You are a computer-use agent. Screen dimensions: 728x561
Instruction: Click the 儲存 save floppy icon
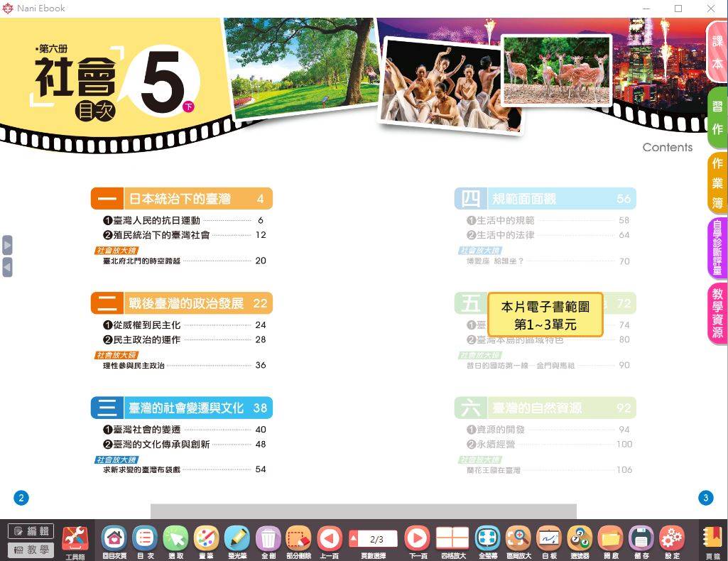(x=641, y=540)
